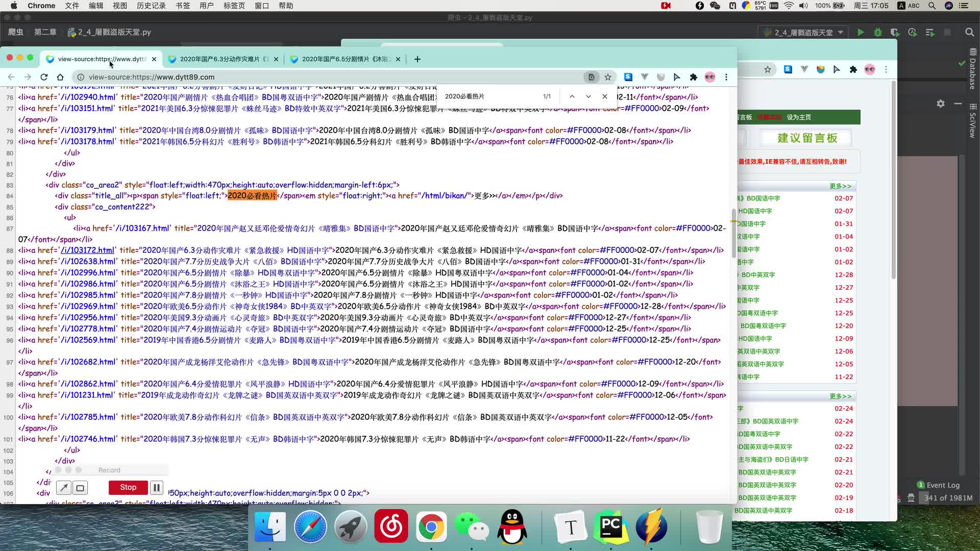Open the three-dot menu of the front Chrome window
This screenshot has height=551, width=980.
[726, 77]
